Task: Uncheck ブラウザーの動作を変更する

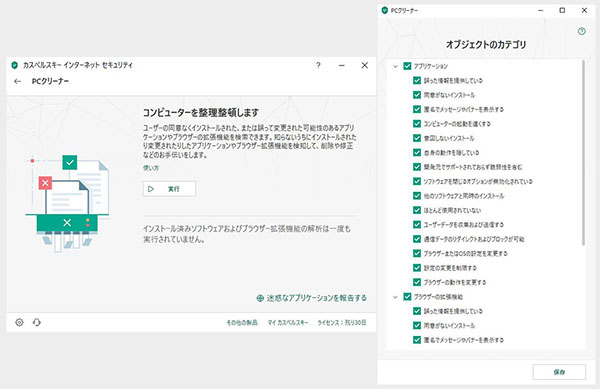Action: (417, 282)
